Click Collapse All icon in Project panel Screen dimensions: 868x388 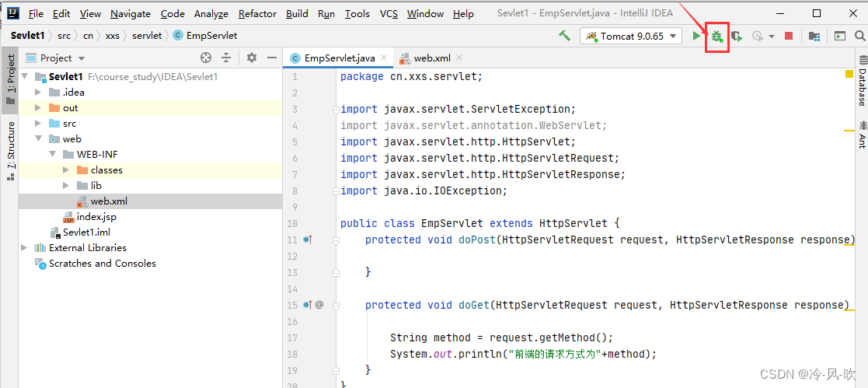[x=226, y=58]
